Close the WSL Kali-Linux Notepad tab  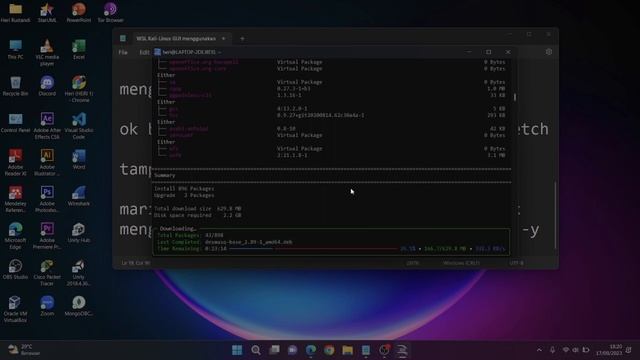(x=223, y=38)
